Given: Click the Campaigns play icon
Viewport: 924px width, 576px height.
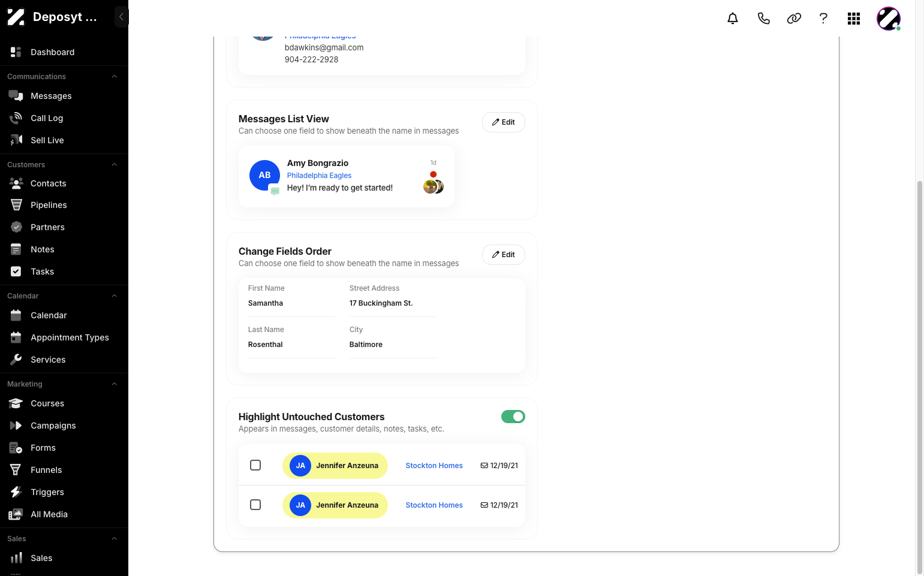Looking at the screenshot, I should coord(16,426).
